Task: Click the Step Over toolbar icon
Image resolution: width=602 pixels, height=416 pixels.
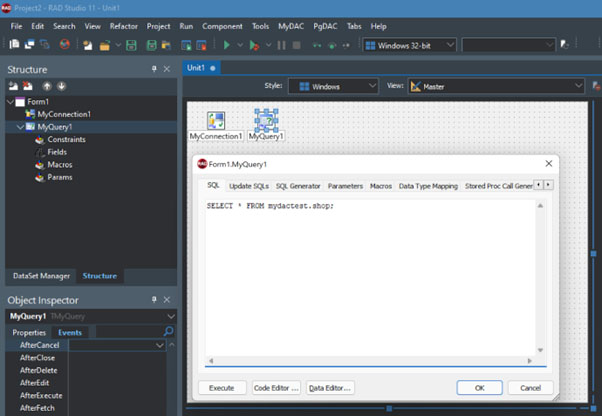Action: click(x=332, y=45)
